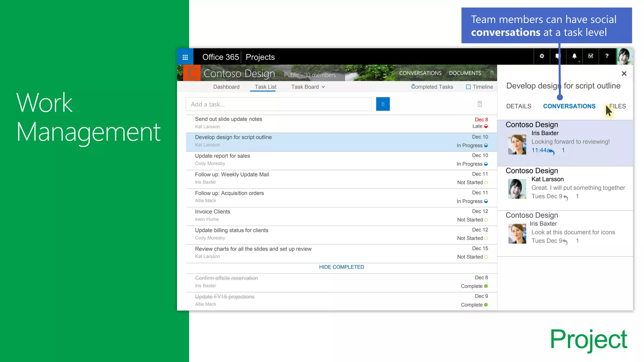This screenshot has width=644, height=362.
Task: Click the help question mark icon
Action: coord(607,56)
